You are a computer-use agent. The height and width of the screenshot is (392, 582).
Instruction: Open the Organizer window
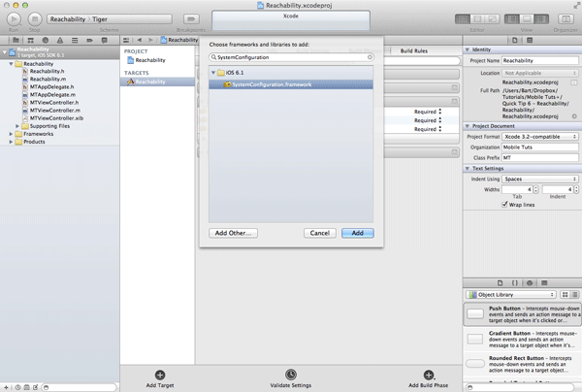point(566,19)
